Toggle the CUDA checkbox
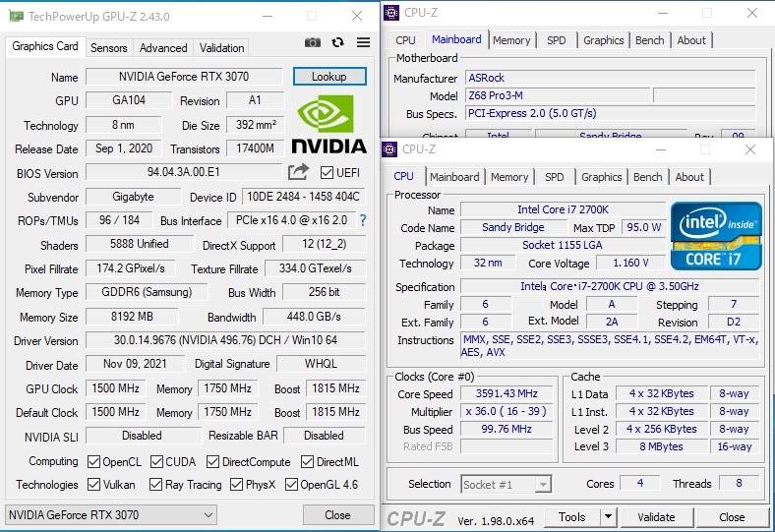Screen dimensions: 775x532 [156, 462]
